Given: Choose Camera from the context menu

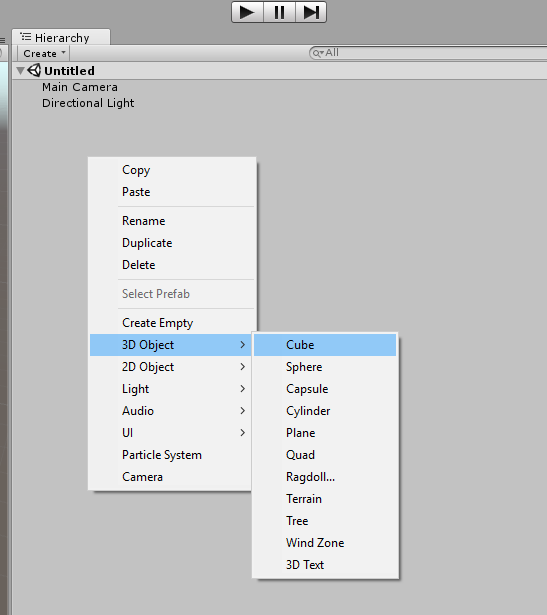Looking at the screenshot, I should pos(171,477).
